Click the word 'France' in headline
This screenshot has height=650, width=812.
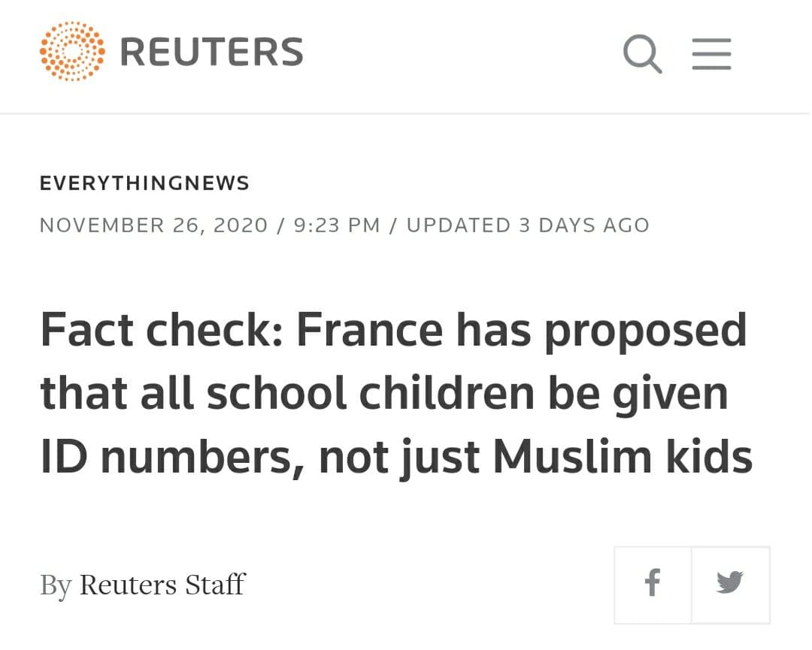[x=370, y=330]
